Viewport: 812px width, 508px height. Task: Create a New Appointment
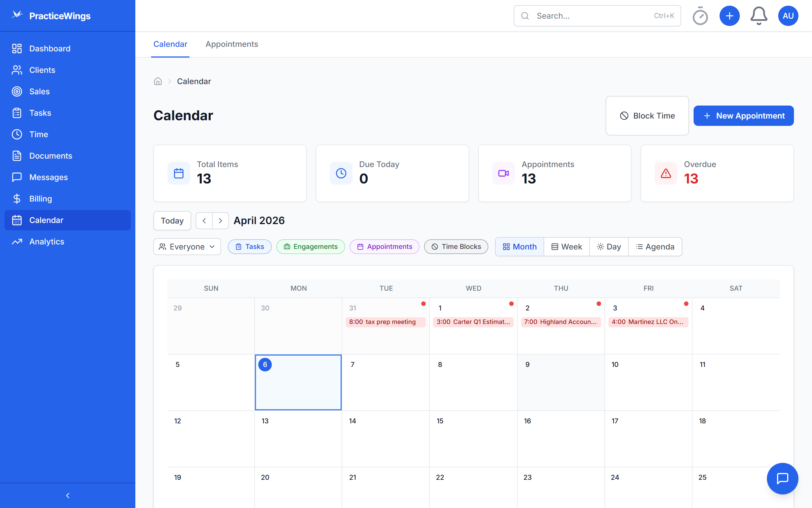(743, 116)
